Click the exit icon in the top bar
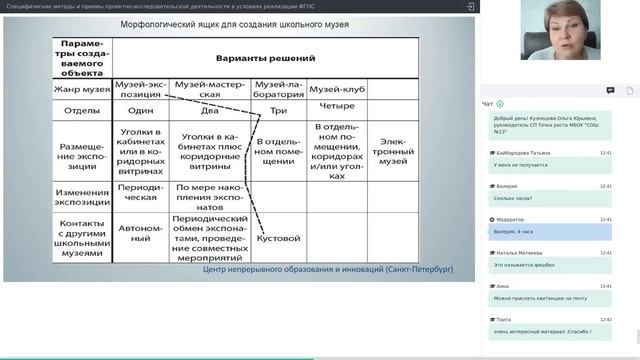640x360 pixels. (x=470, y=7)
